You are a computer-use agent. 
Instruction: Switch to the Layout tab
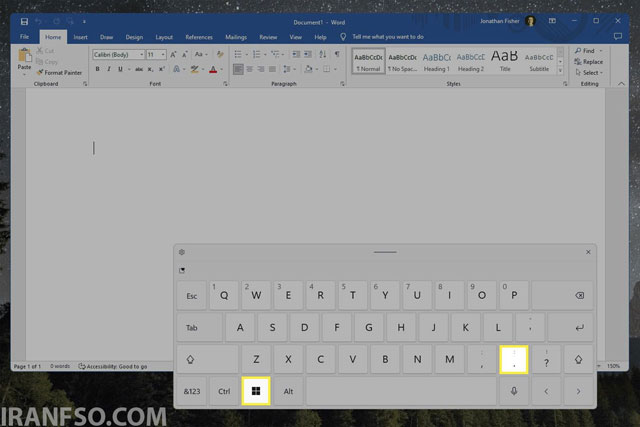(x=164, y=37)
